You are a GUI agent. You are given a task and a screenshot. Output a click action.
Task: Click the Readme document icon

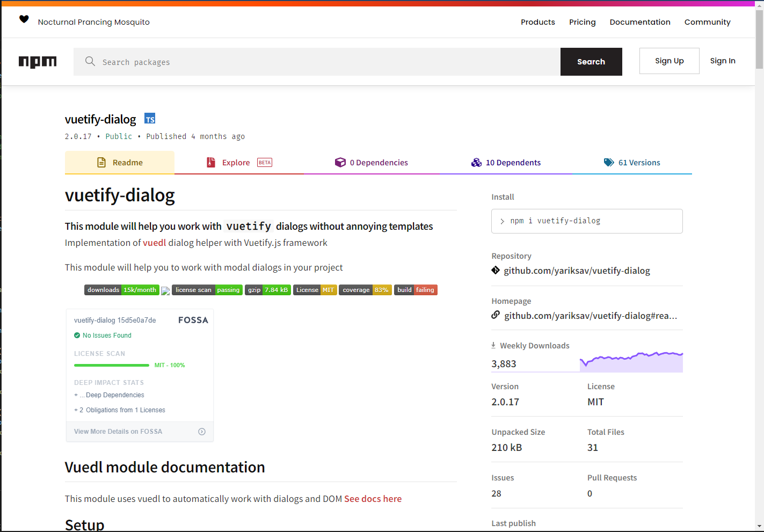101,162
